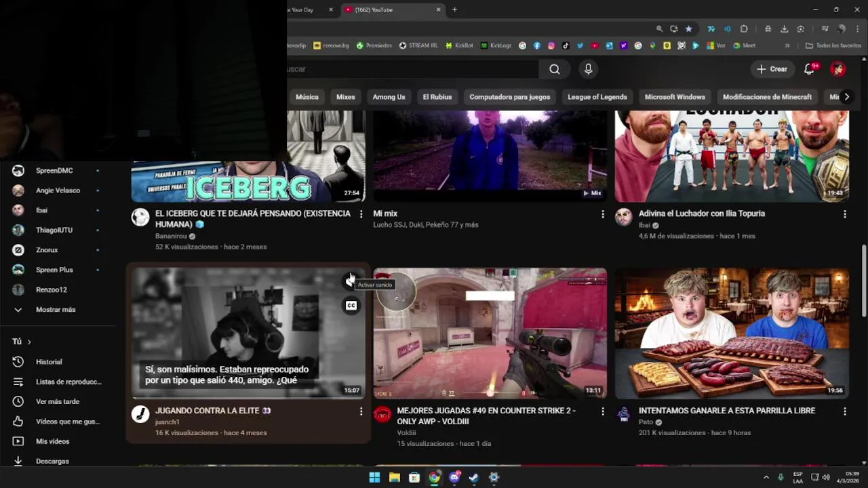Select the Among Us filter chip
Image resolution: width=868 pixels, height=488 pixels.
coord(389,97)
